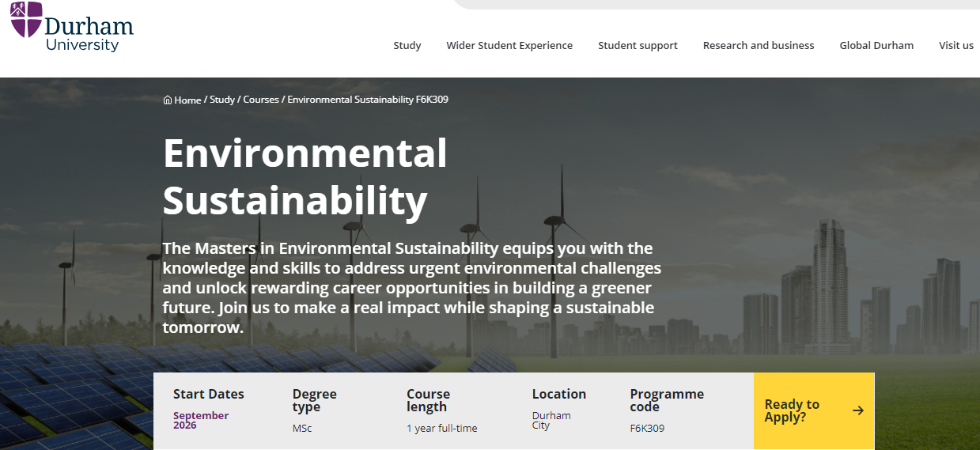Open the Wider Student Experience menu
The image size is (980, 450).
point(509,46)
